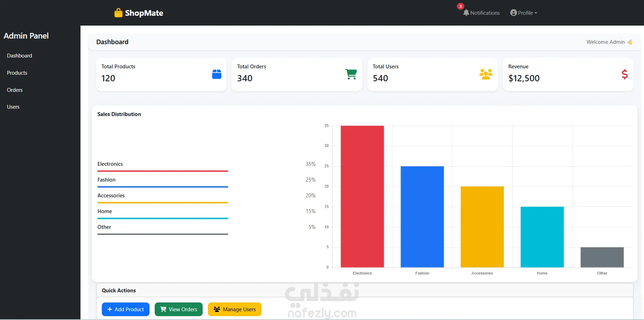Click the blue Fashion bar in the chart

click(x=422, y=217)
